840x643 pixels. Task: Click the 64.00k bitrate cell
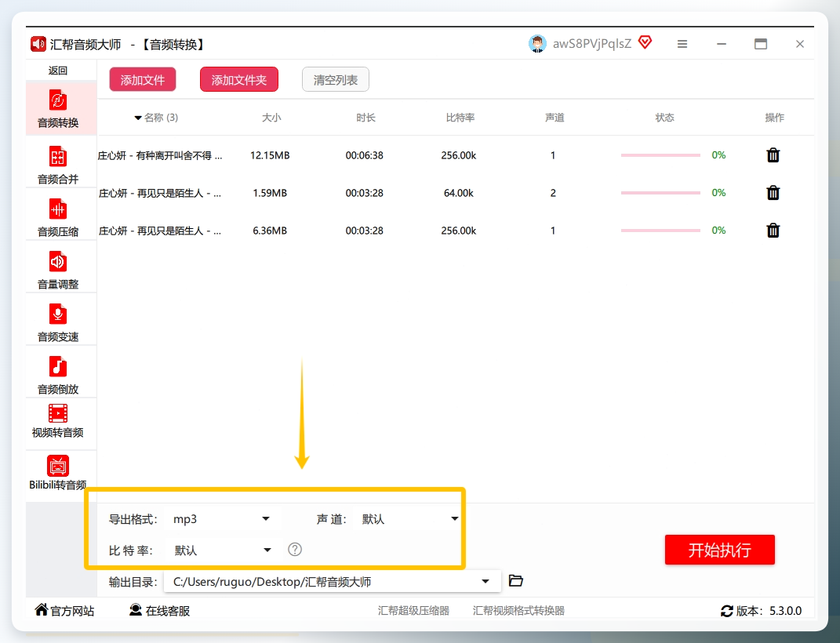tap(459, 193)
